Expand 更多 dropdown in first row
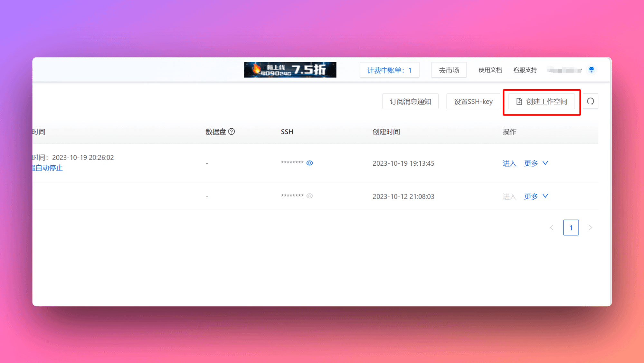Viewport: 644px width, 363px height. pyautogui.click(x=536, y=163)
